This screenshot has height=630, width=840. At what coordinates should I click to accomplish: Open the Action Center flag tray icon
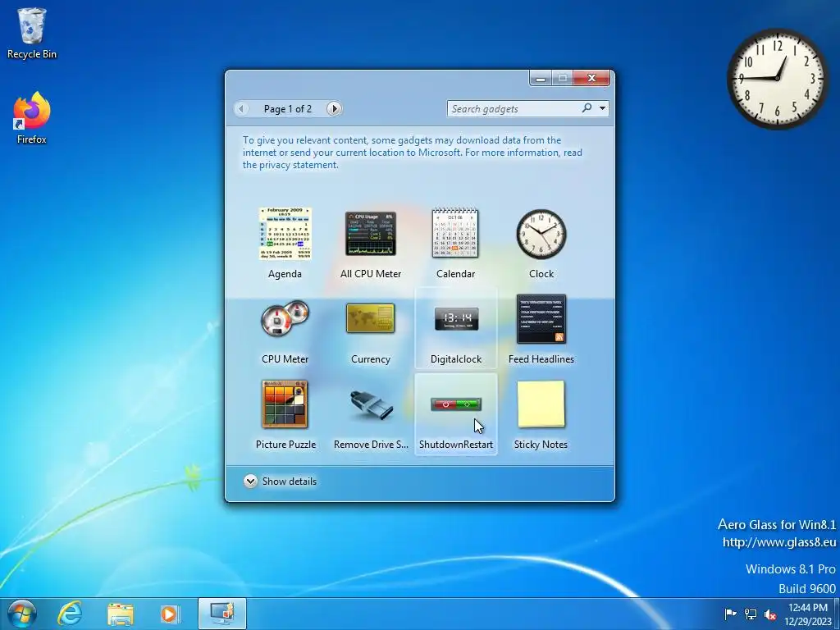[x=730, y=614]
